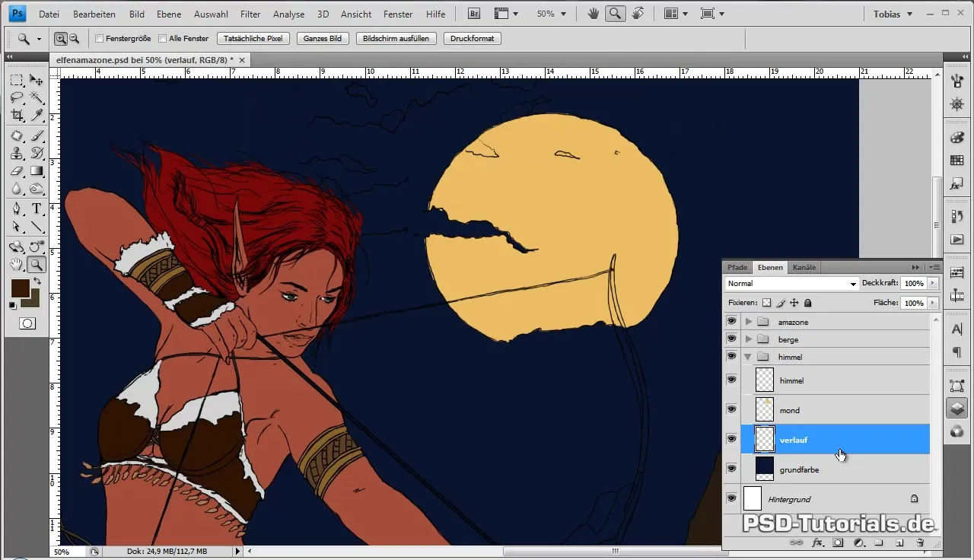Click the zoom-in mode icon in options bar

pos(61,39)
